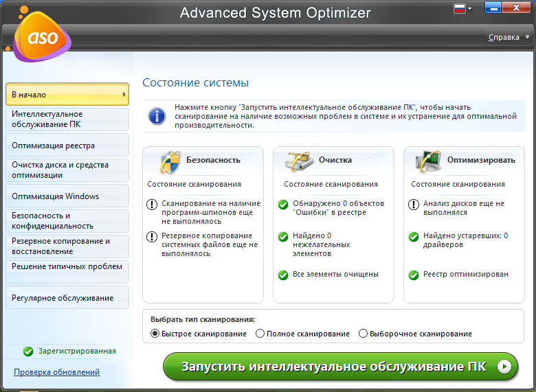Open Резервное копирование и восстановление
The image size is (536, 392).
point(67,246)
